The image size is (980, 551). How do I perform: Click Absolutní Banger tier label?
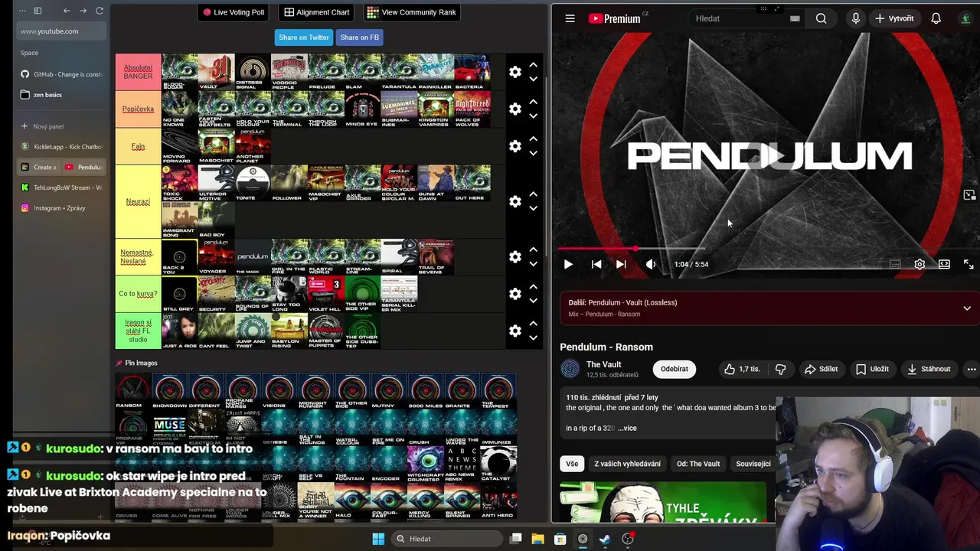tap(138, 72)
